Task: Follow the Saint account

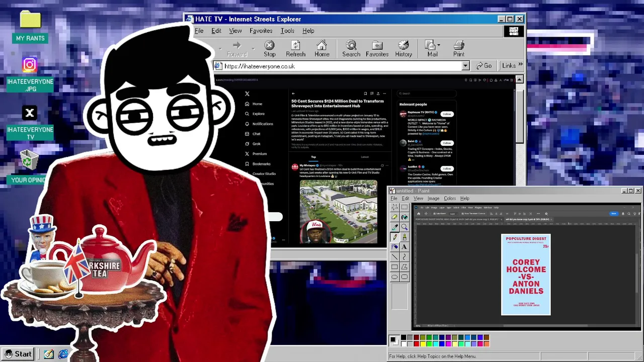Action: (447, 143)
